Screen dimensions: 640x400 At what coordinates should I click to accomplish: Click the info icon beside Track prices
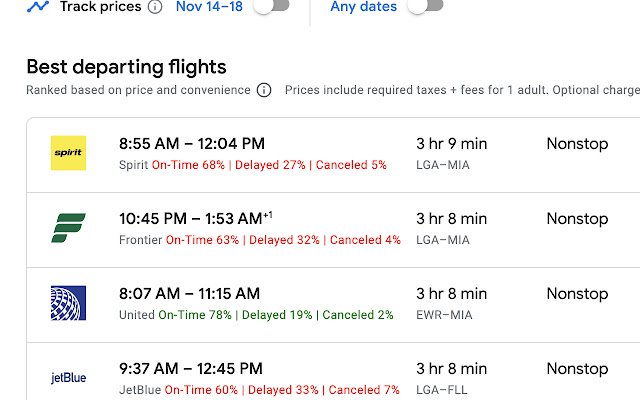coord(154,7)
